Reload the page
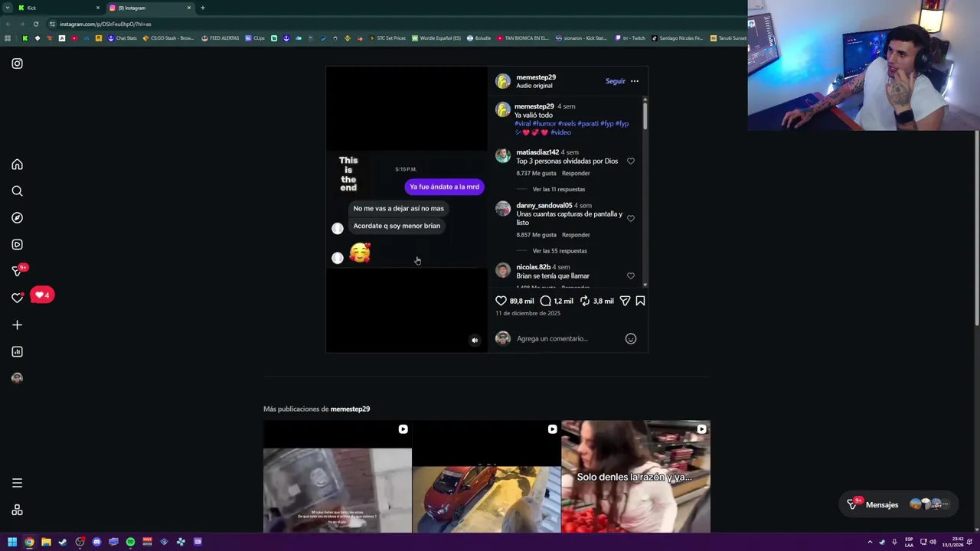The image size is (980, 551). (x=35, y=24)
